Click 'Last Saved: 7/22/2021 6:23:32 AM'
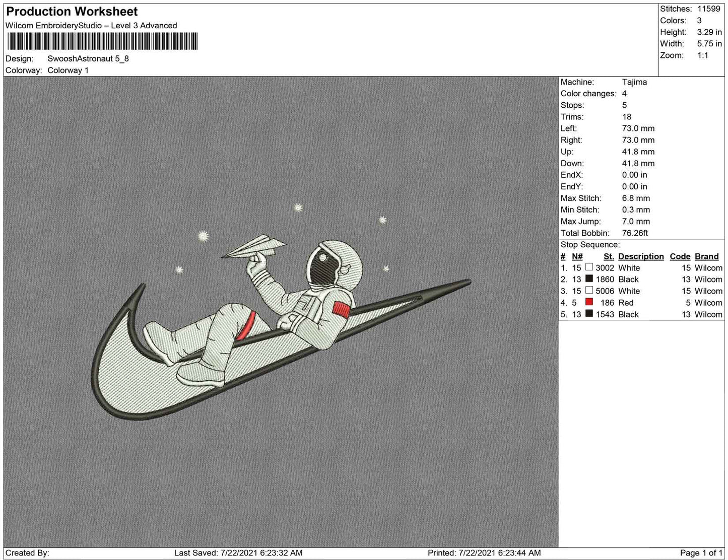 238,553
